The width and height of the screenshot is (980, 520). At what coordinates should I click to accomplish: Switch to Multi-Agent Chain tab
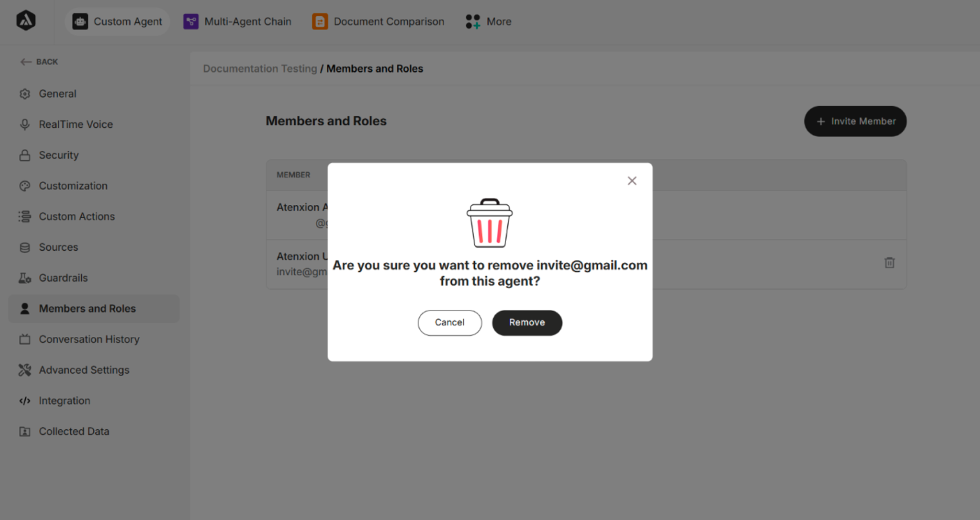click(238, 22)
